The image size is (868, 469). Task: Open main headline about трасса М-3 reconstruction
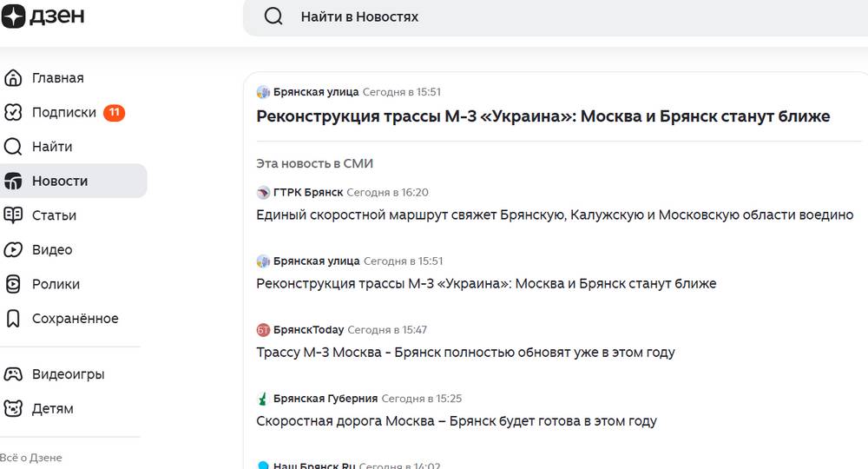pos(543,116)
